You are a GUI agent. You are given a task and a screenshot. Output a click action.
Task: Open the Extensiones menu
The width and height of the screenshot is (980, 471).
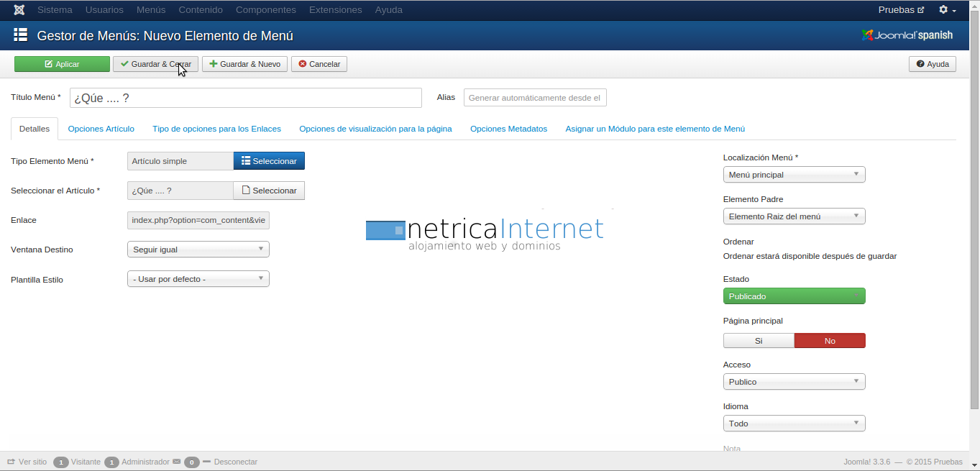click(335, 10)
